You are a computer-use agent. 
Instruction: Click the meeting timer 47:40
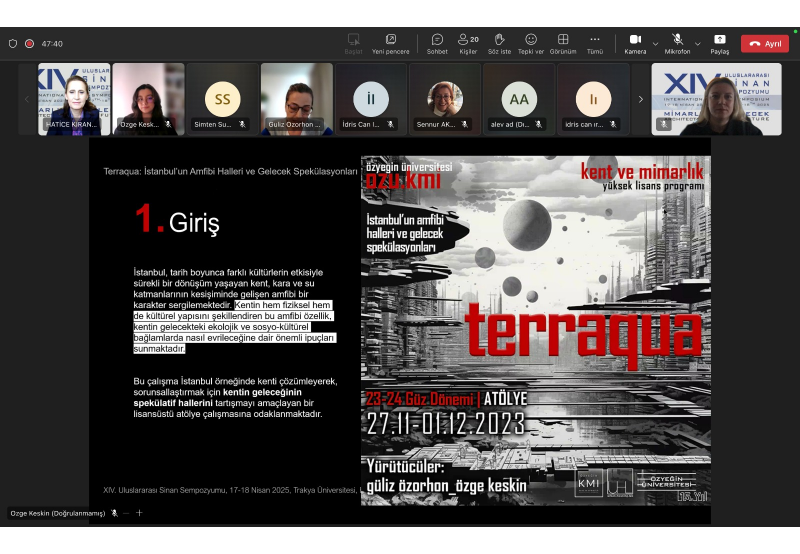[x=52, y=44]
